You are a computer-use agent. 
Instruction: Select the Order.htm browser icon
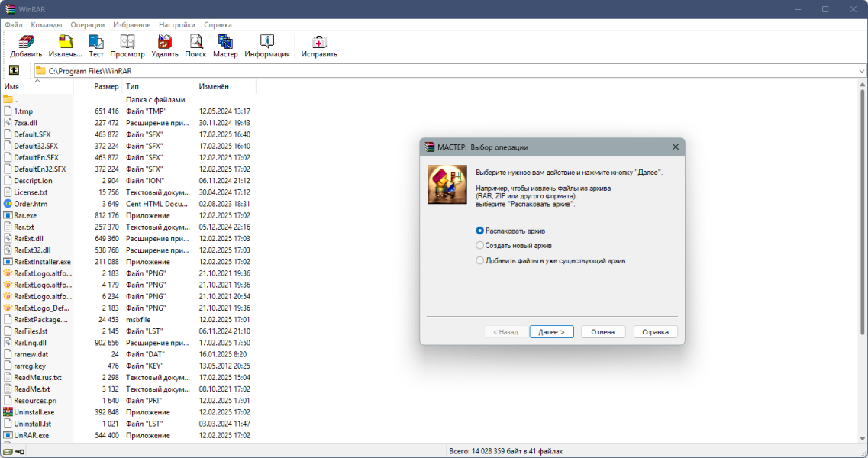pos(8,204)
